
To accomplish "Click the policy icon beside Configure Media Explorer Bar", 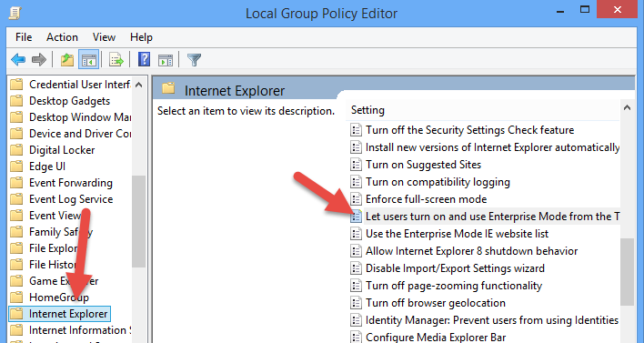I will click(356, 337).
